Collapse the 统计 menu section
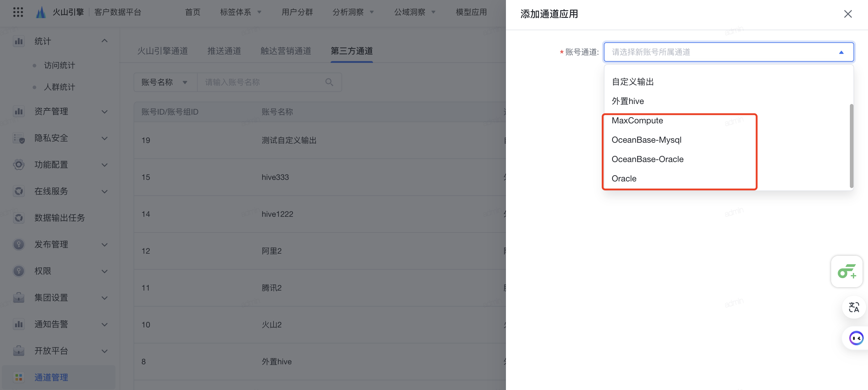This screenshot has width=868, height=390. click(105, 41)
